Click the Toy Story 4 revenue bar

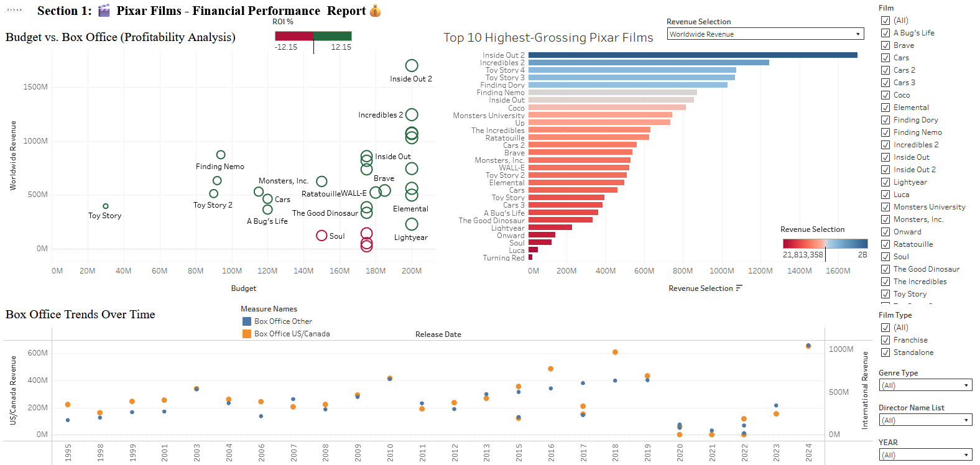tap(632, 70)
